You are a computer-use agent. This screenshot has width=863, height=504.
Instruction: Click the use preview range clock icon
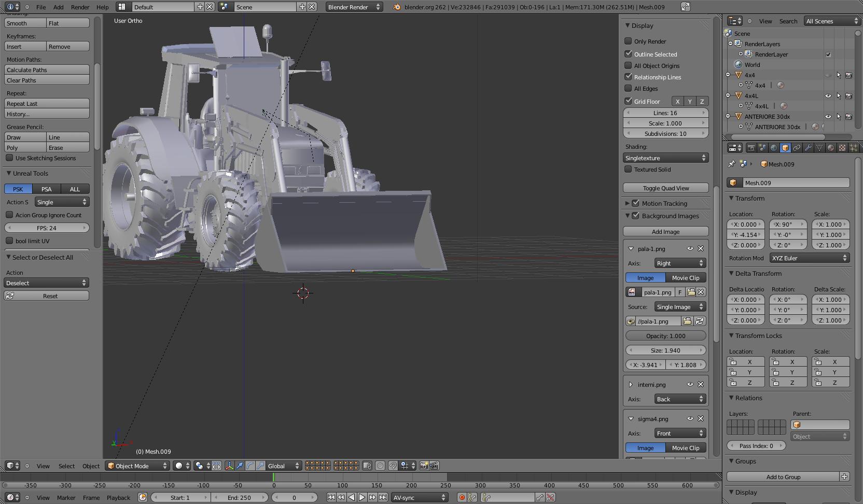[x=143, y=497]
